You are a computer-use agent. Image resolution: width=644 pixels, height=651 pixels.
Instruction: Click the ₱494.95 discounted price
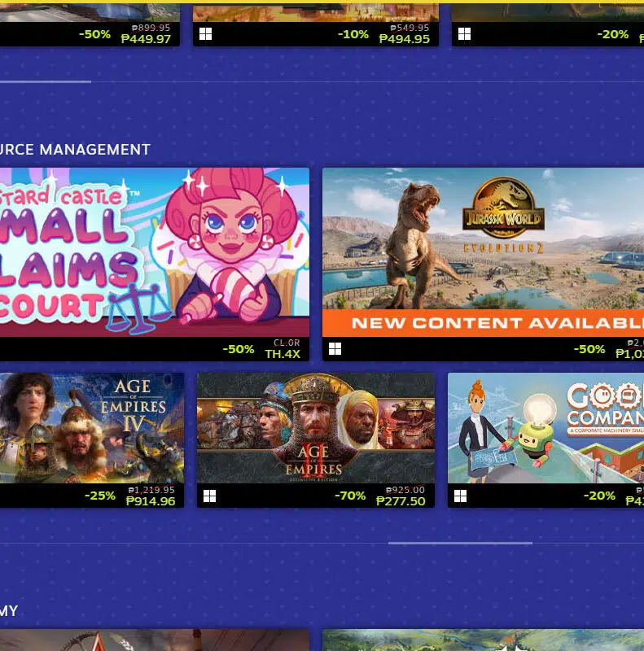(405, 39)
